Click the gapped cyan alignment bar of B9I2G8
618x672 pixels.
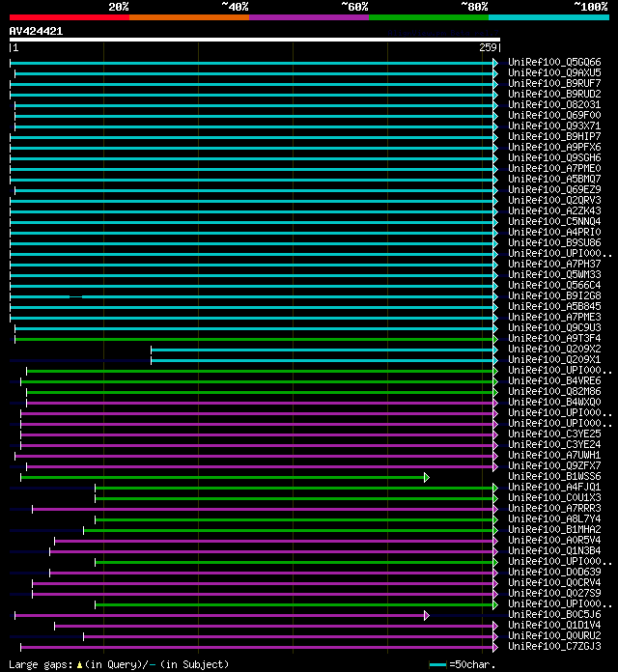tap(252, 296)
